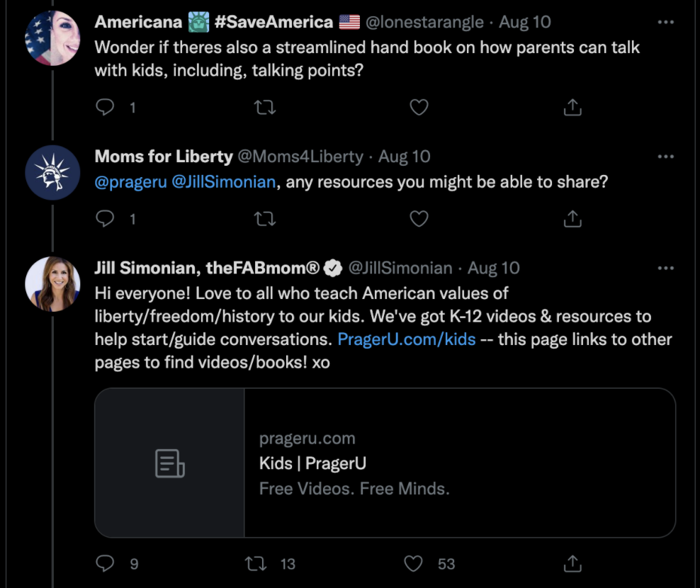Image resolution: width=700 pixels, height=588 pixels.
Task: Retweet the Moms for Liberty tweet
Action: (264, 219)
